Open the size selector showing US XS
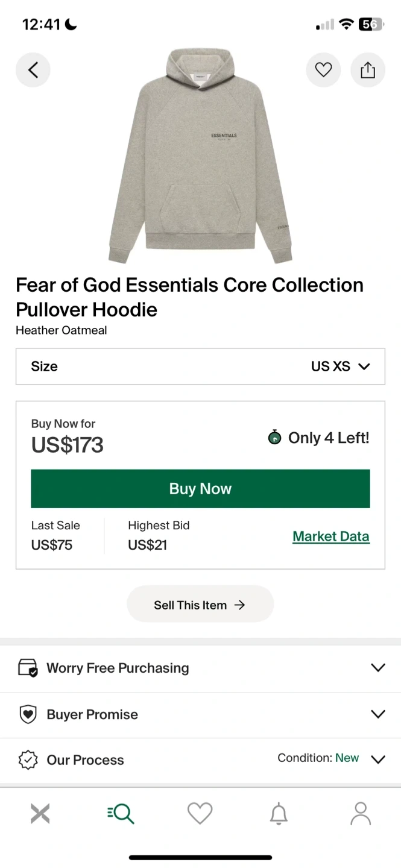Viewport: 401px width, 868px height. [200, 366]
